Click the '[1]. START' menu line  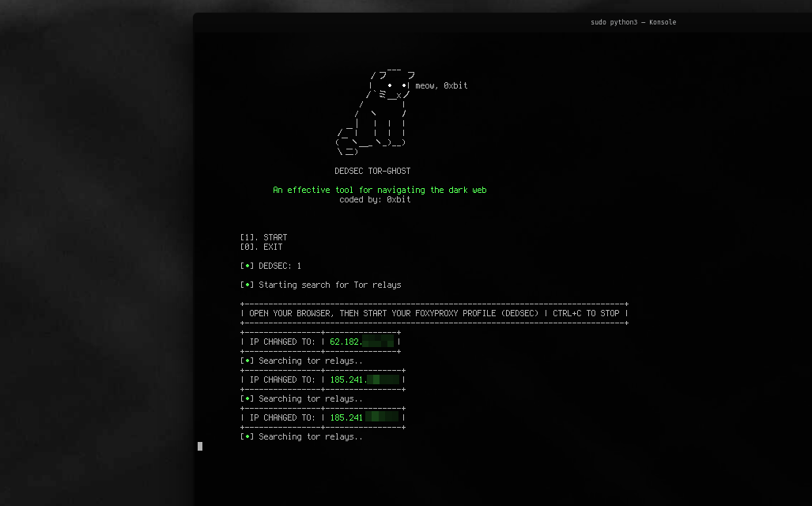pos(263,237)
